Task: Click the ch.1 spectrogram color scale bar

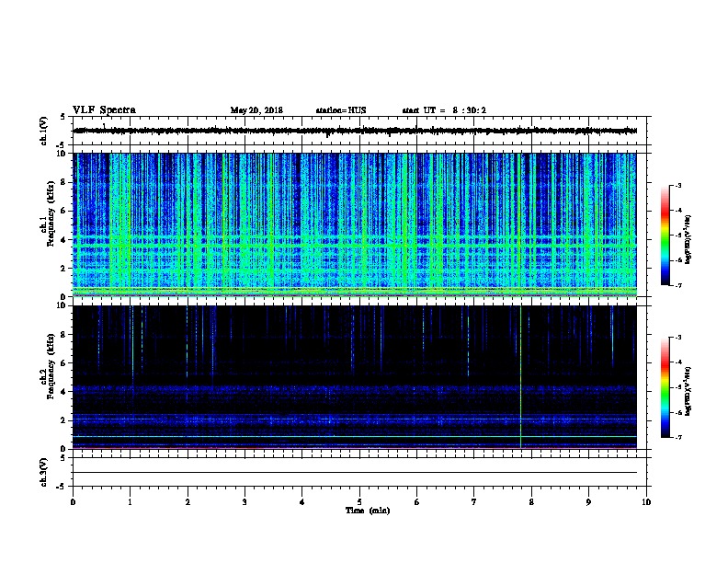Action: [665, 236]
